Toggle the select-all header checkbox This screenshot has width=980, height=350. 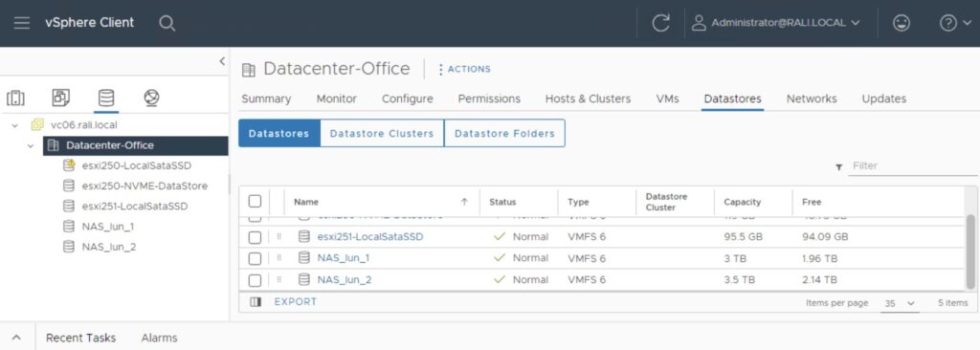tap(255, 201)
